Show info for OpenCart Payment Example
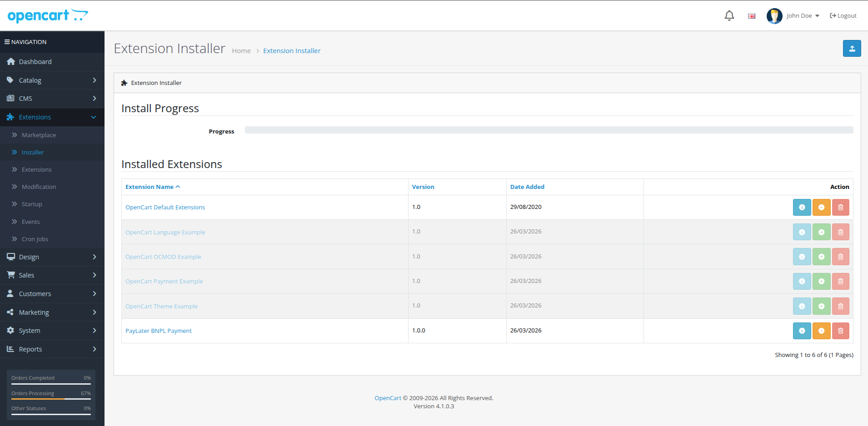 802,281
